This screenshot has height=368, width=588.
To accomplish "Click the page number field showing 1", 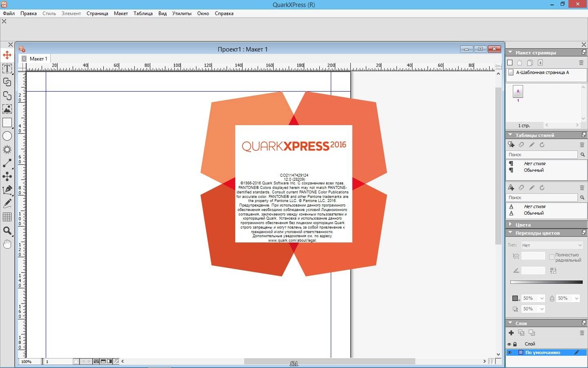I will pyautogui.click(x=59, y=361).
